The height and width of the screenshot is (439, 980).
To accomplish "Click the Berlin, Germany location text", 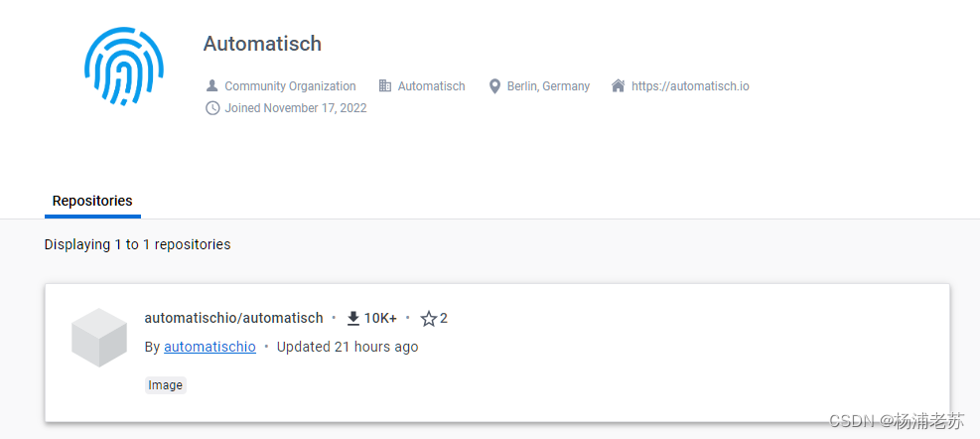I will (x=548, y=86).
